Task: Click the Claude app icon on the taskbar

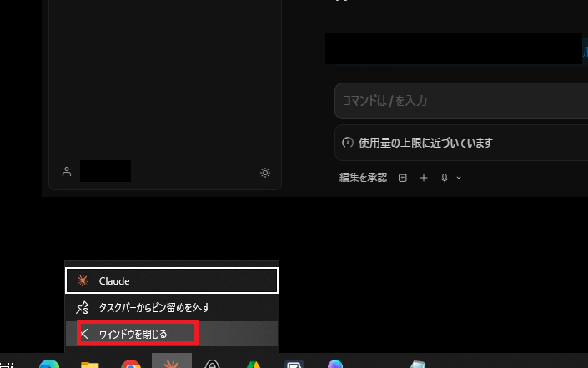Action: point(172,360)
